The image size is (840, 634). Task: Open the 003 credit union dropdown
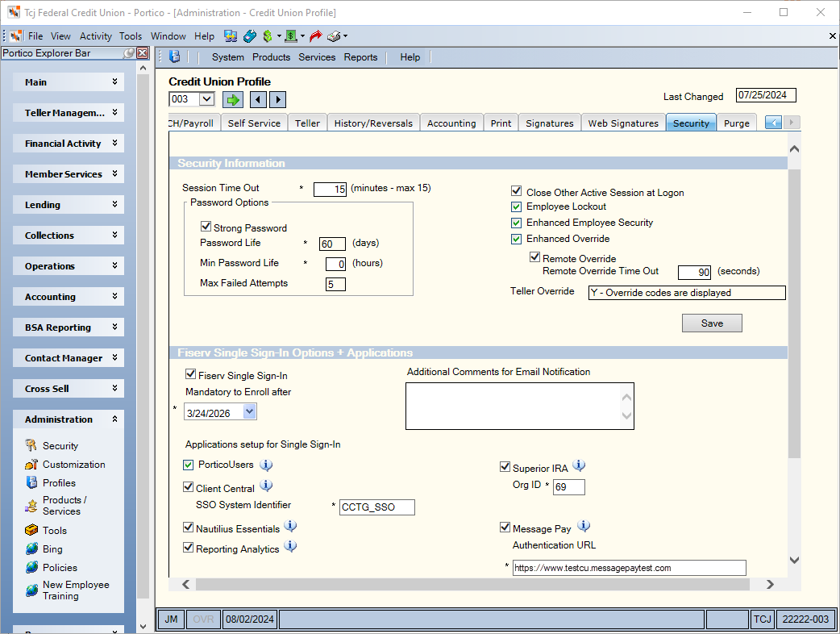[206, 99]
